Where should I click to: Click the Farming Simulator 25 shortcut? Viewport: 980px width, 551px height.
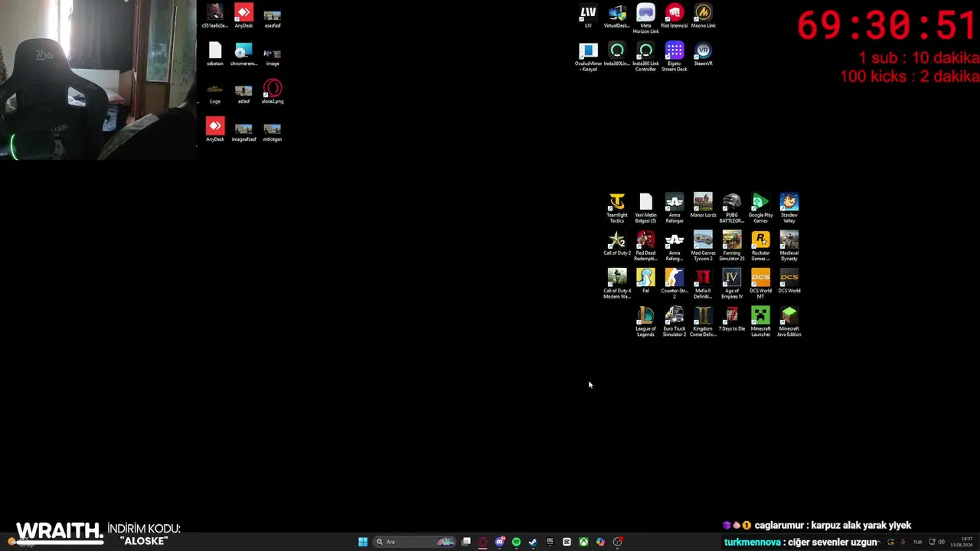click(x=732, y=246)
